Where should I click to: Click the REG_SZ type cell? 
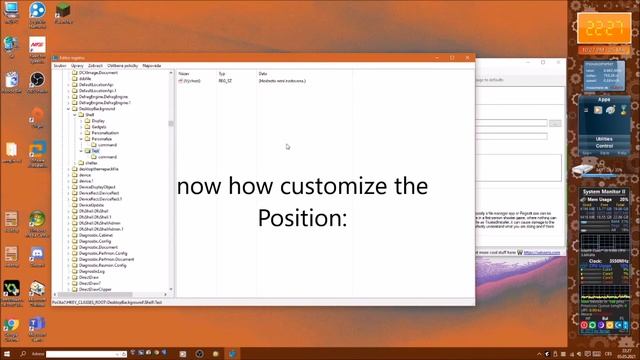[225, 81]
